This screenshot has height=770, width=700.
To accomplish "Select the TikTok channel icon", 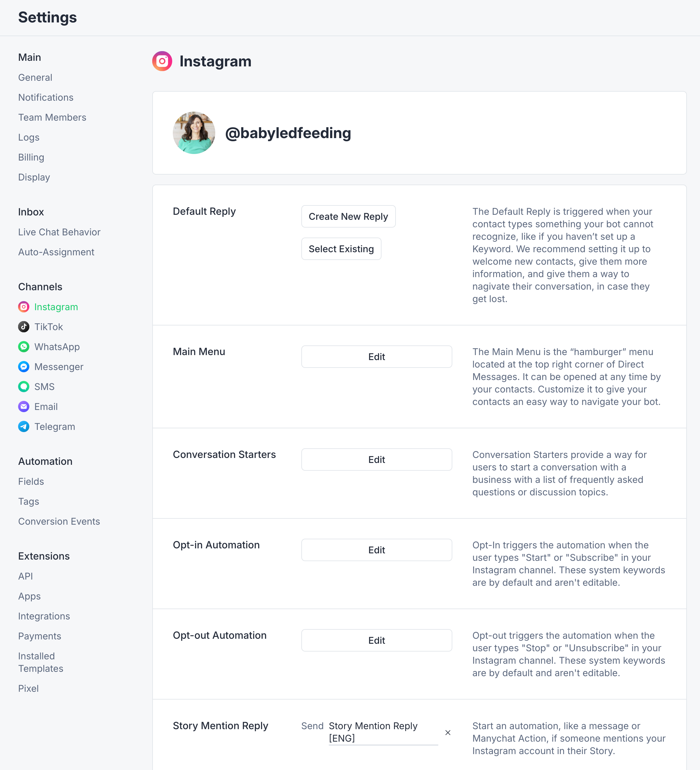I will tap(24, 327).
